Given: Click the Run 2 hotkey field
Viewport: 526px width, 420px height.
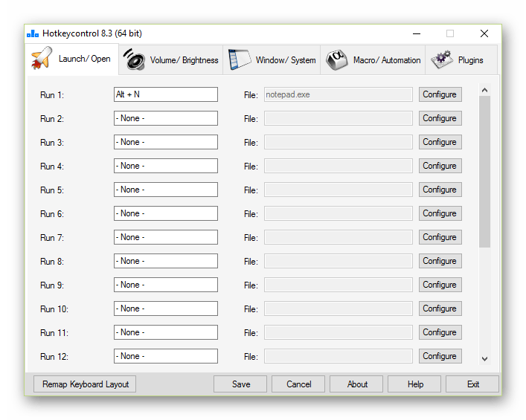Looking at the screenshot, I should pyautogui.click(x=166, y=118).
